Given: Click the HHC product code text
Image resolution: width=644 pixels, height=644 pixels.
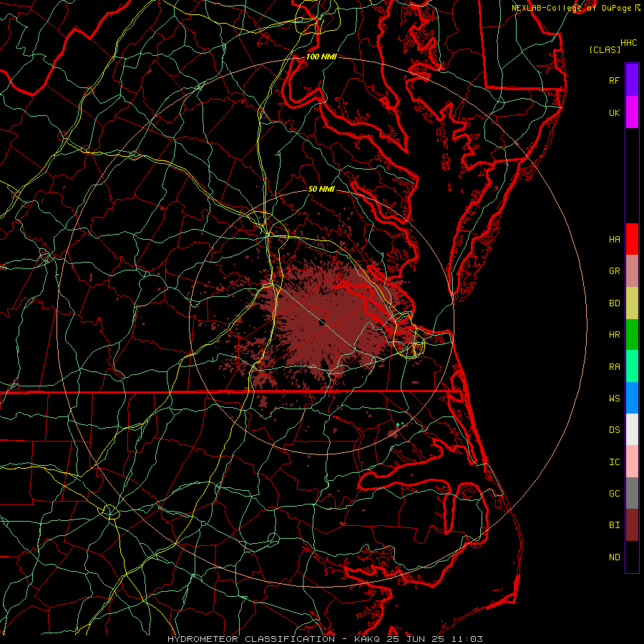Looking at the screenshot, I should point(628,43).
